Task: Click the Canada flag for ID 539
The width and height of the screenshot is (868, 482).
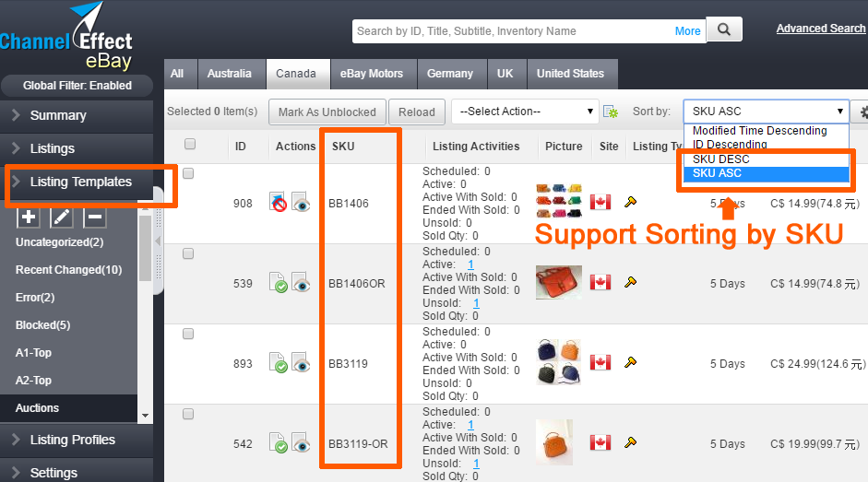Action: click(x=600, y=282)
